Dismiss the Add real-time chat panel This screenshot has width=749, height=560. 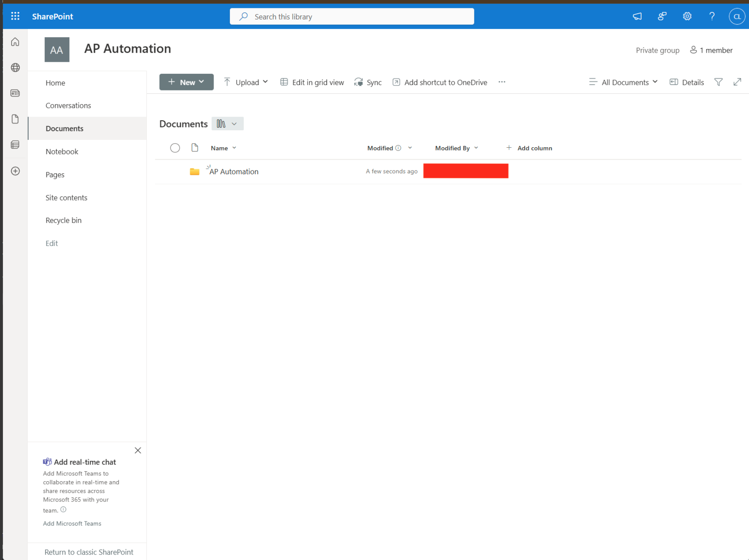138,450
